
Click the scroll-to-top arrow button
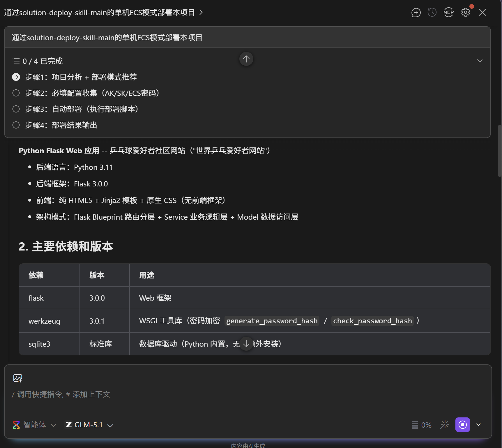(x=246, y=59)
